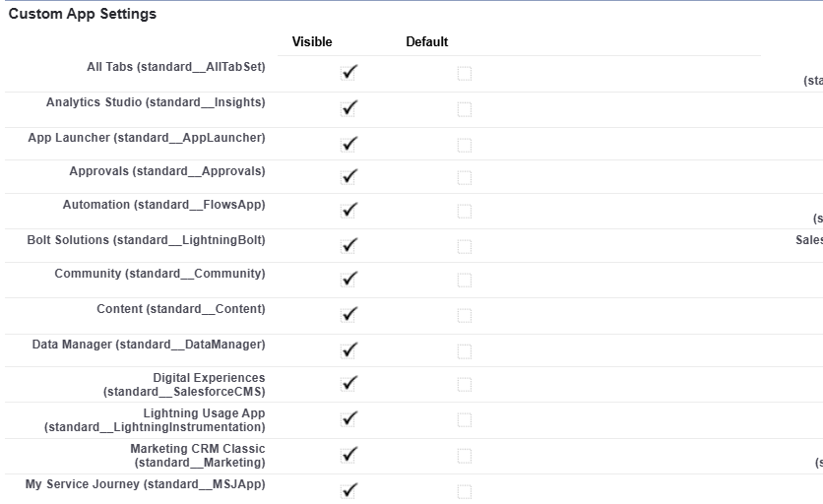Set All Tabs as Default app

point(465,74)
